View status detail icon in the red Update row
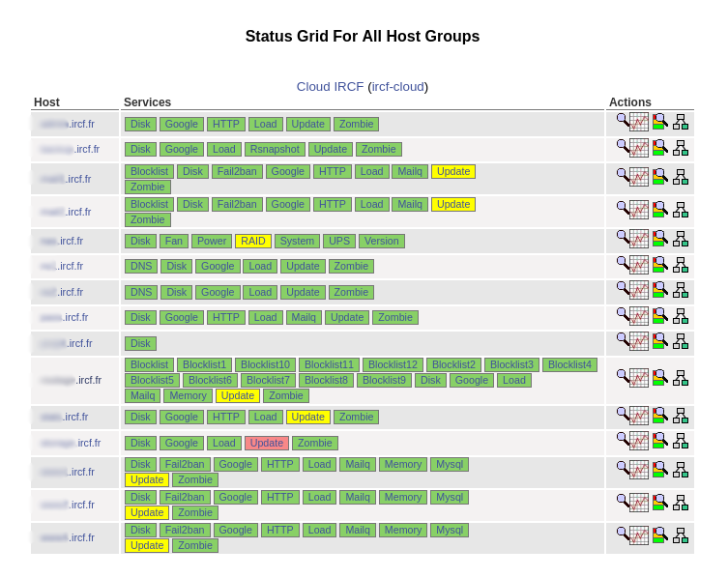The height and width of the screenshot is (578, 728). (660, 441)
